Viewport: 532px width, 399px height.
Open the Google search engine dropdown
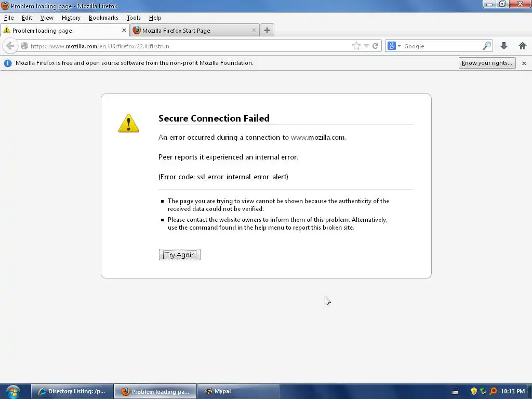[394, 46]
